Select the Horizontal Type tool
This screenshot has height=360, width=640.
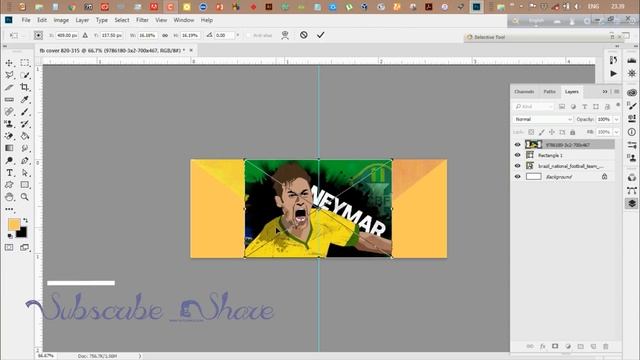coord(9,173)
